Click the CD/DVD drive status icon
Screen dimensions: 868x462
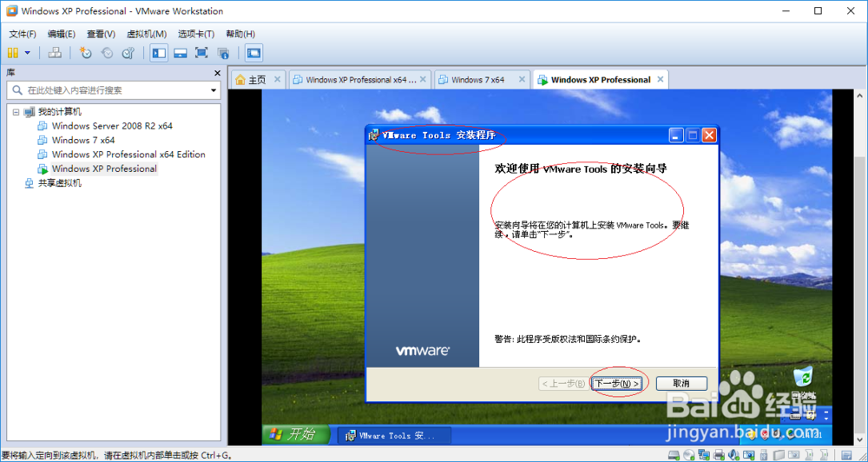point(689,455)
